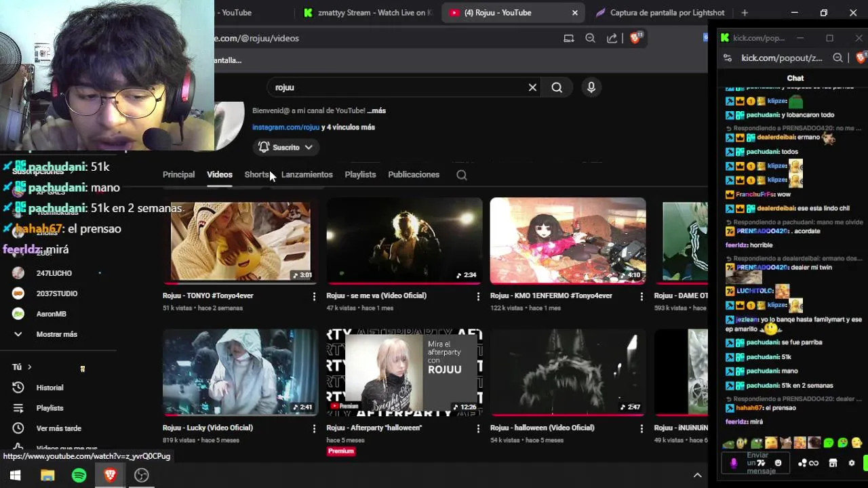Open Windows Start menu
Screen dimensions: 868x488
(15, 475)
